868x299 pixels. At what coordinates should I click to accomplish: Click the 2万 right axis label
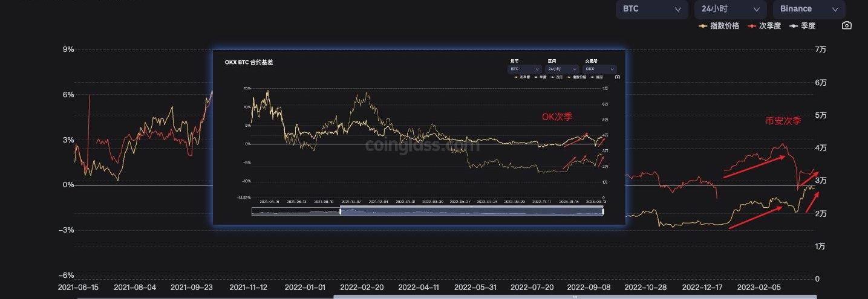point(821,214)
